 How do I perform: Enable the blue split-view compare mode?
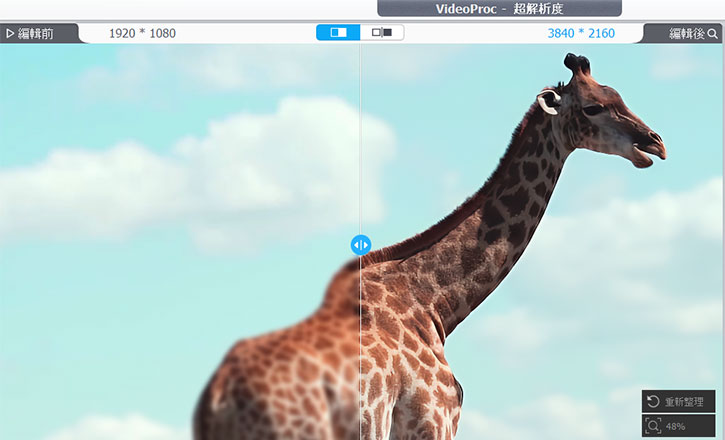pyautogui.click(x=338, y=32)
